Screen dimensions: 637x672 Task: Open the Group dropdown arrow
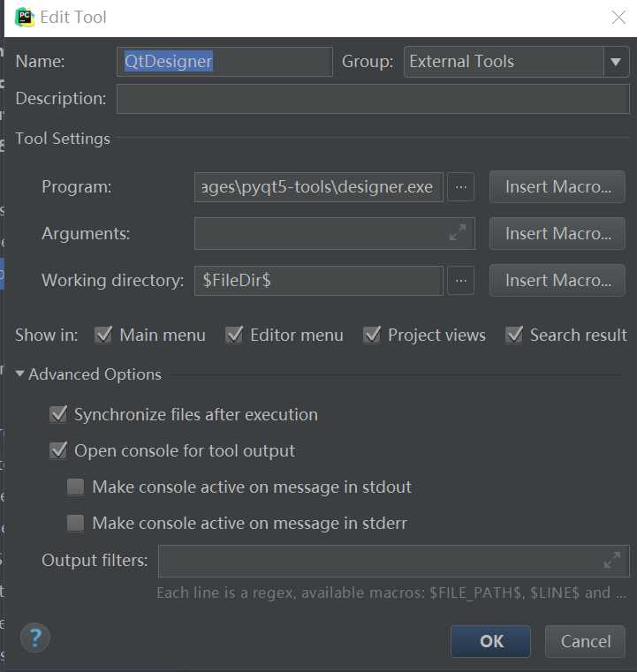(x=616, y=62)
